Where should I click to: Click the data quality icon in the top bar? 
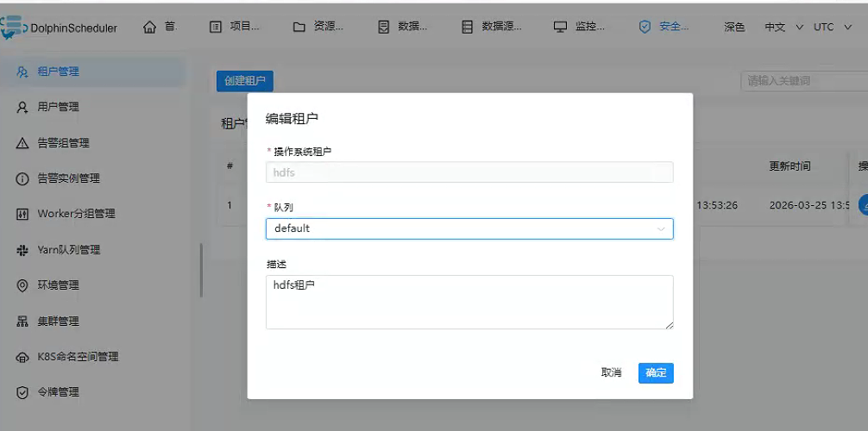[383, 27]
